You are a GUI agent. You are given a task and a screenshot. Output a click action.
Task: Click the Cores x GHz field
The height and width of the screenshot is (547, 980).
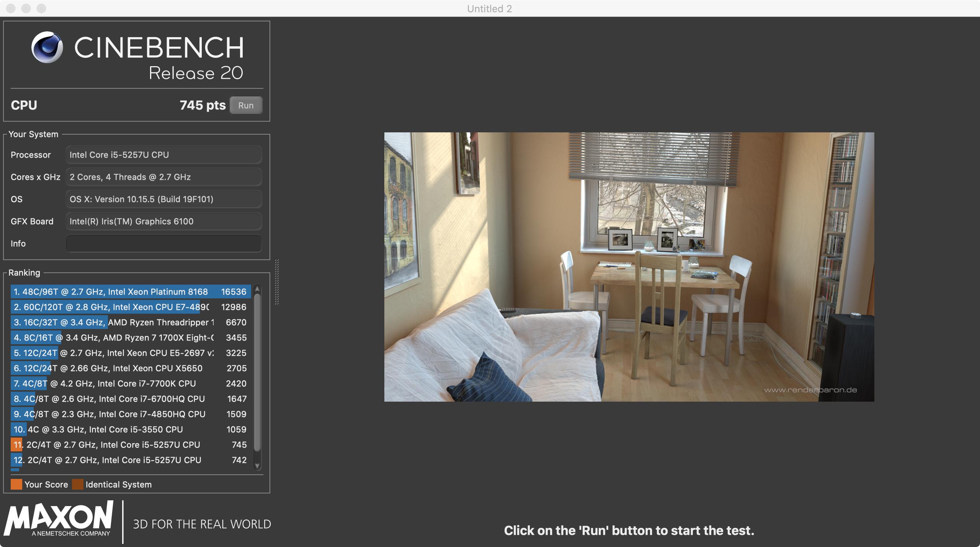(163, 177)
